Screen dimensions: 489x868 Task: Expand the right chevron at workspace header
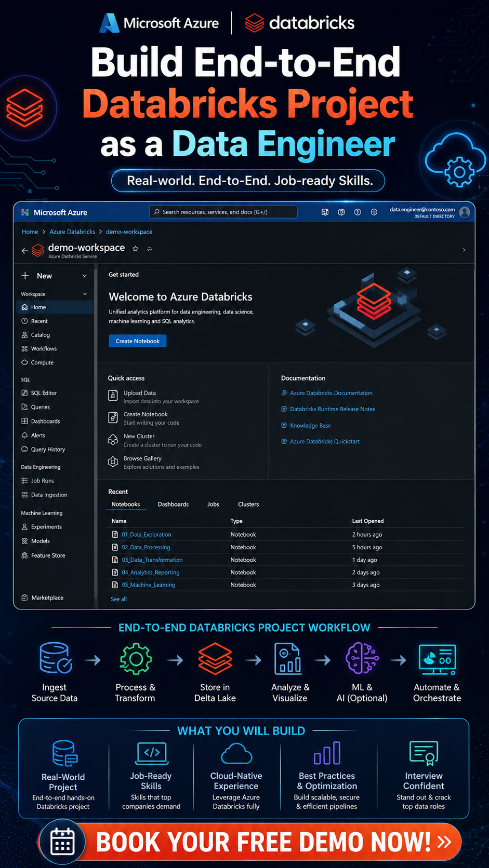464,250
